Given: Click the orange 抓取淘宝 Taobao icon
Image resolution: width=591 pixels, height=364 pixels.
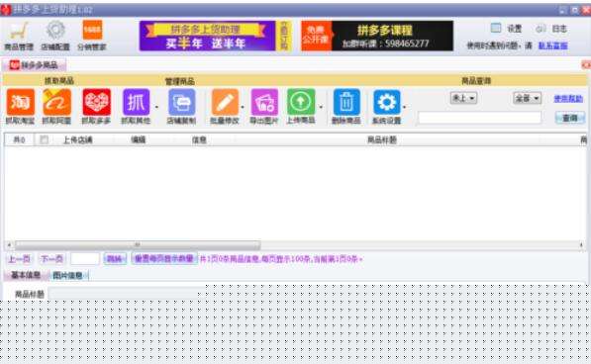Looking at the screenshot, I should point(21,102).
